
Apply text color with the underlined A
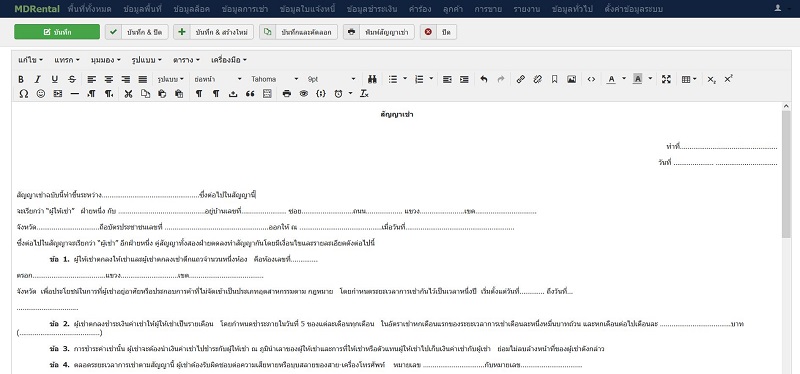click(611, 79)
